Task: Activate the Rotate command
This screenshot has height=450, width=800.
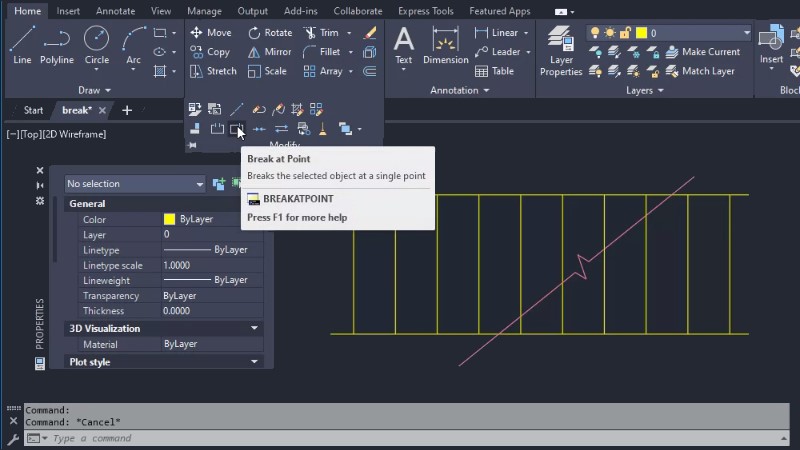Action: [x=270, y=33]
